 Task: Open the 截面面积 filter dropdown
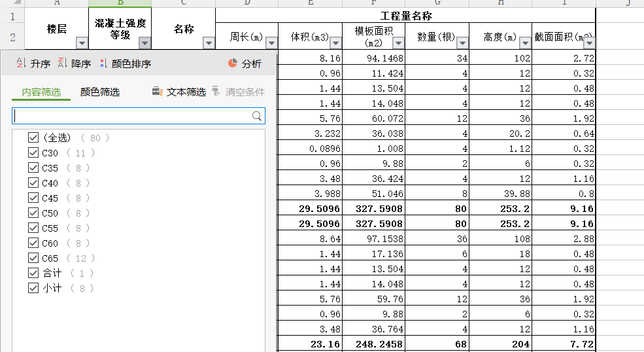(x=589, y=43)
